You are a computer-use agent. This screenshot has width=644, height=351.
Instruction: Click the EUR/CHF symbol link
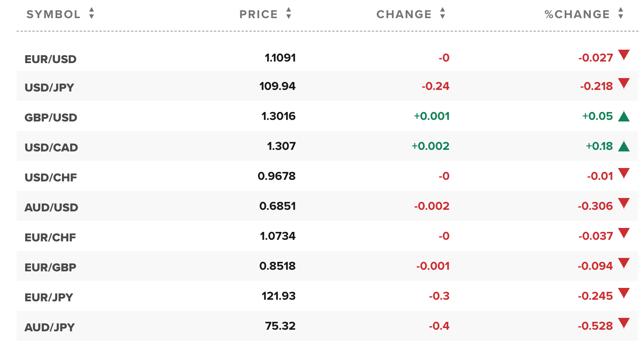(50, 237)
